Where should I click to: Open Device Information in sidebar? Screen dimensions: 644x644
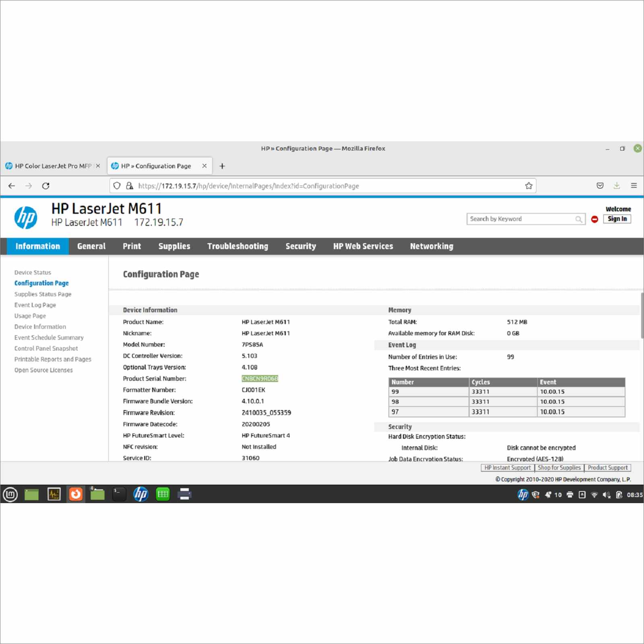point(40,327)
